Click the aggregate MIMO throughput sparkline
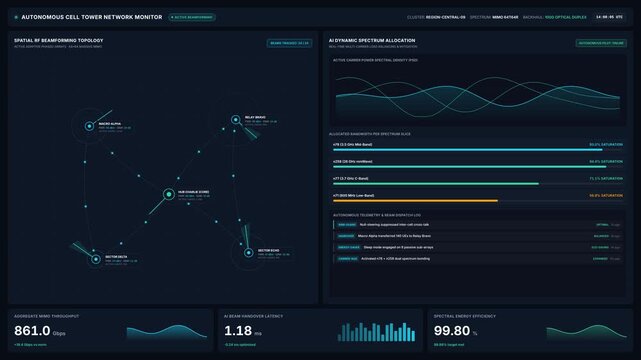641x360 pixels. [167, 332]
